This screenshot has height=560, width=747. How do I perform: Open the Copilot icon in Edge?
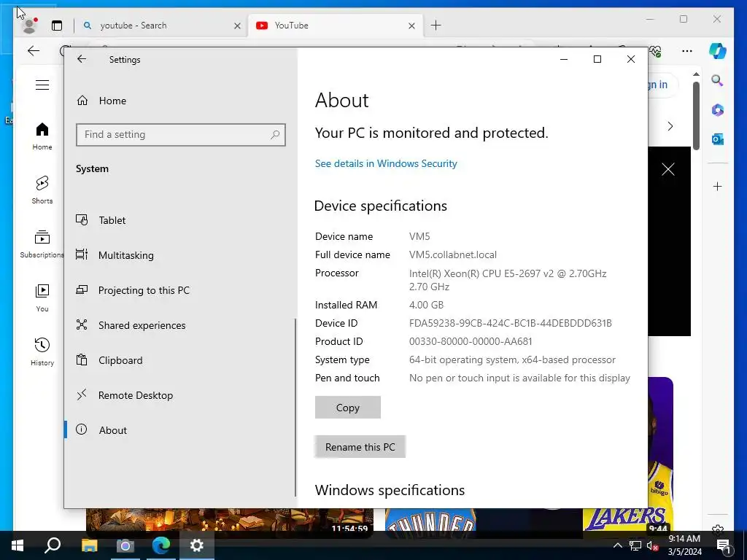tap(718, 51)
